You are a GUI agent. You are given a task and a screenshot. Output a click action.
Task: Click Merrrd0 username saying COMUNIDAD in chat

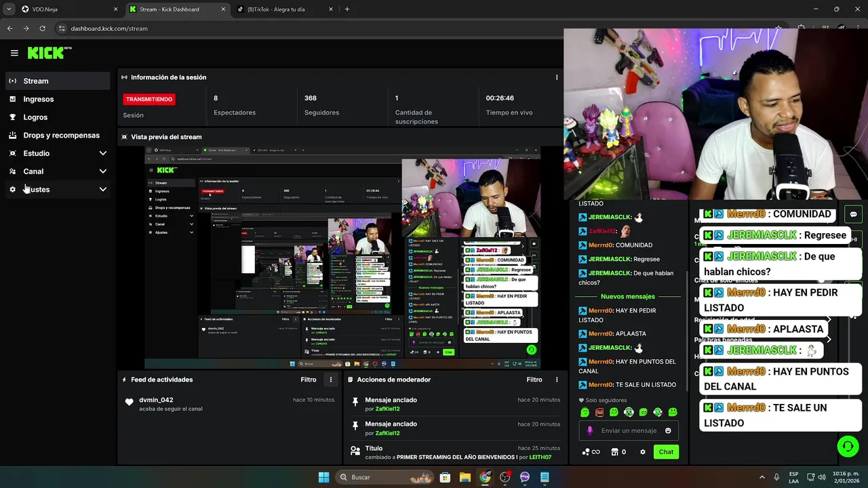[601, 245]
